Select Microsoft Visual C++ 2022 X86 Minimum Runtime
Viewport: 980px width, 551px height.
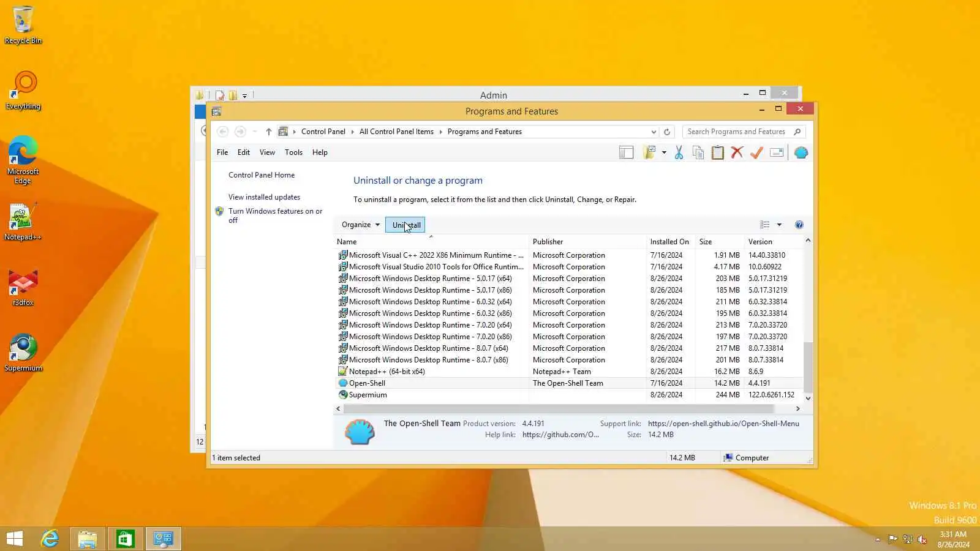tap(570, 255)
